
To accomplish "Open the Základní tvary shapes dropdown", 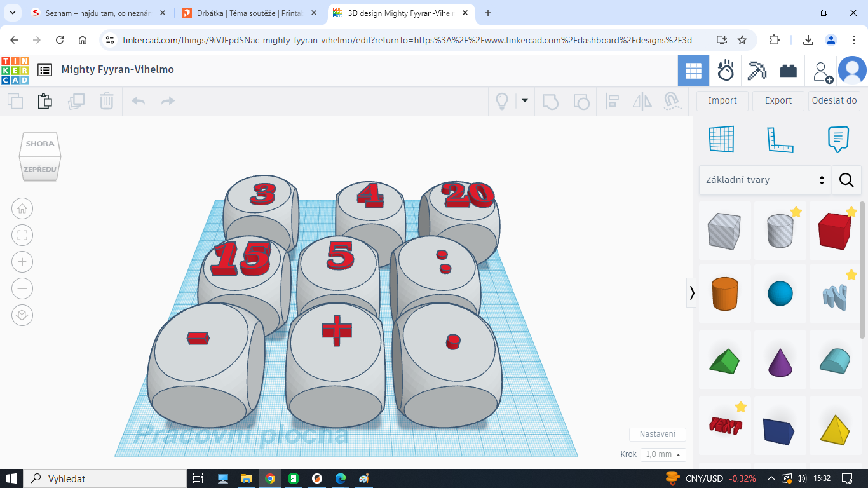I will coord(765,180).
